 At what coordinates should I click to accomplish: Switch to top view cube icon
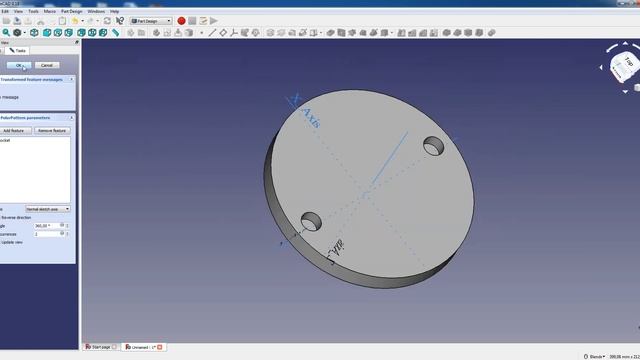pyautogui.click(x=58, y=32)
